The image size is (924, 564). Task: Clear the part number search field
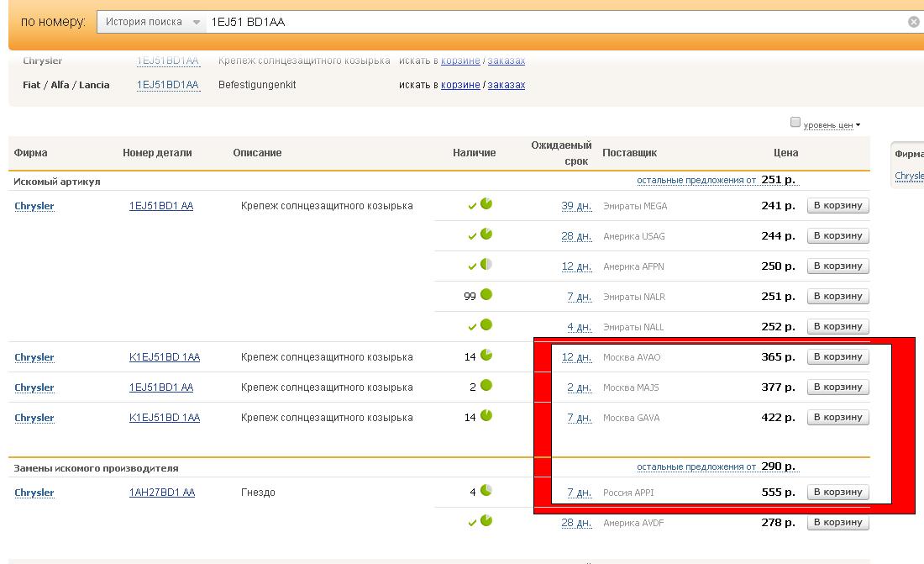[x=913, y=22]
